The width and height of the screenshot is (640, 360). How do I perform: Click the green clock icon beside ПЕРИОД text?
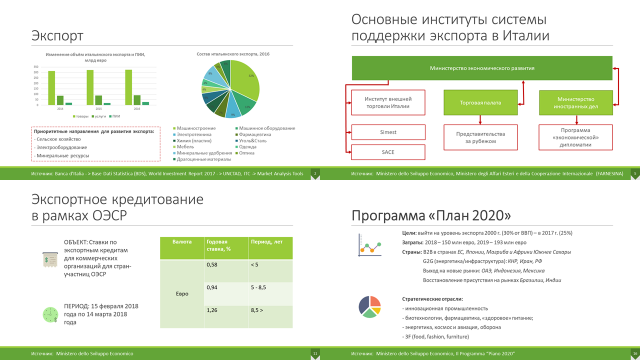[x=50, y=314]
